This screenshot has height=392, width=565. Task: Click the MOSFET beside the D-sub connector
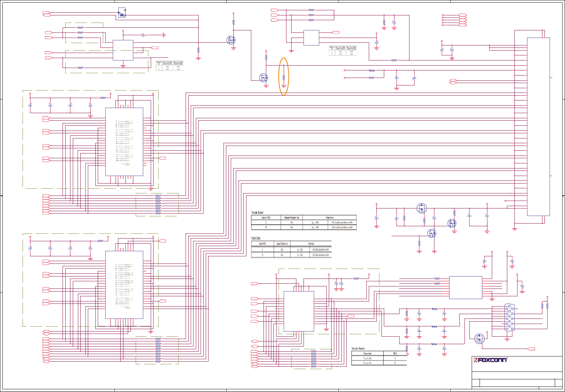click(x=479, y=339)
